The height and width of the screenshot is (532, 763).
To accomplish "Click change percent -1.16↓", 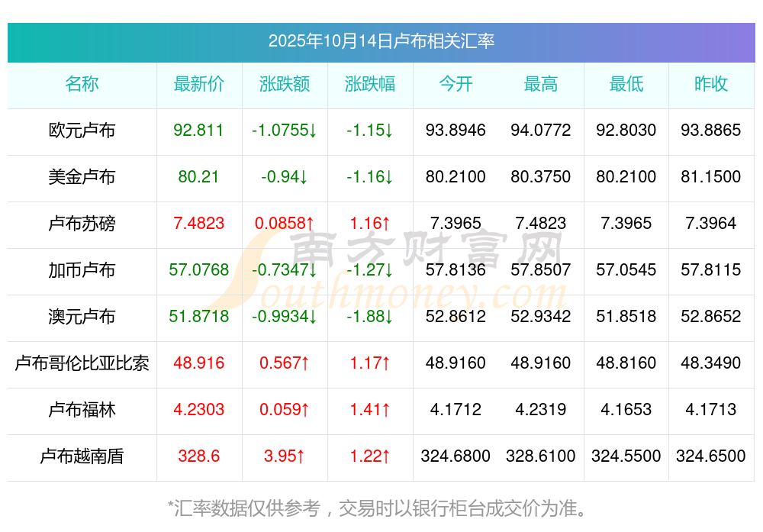I will 370,176.
